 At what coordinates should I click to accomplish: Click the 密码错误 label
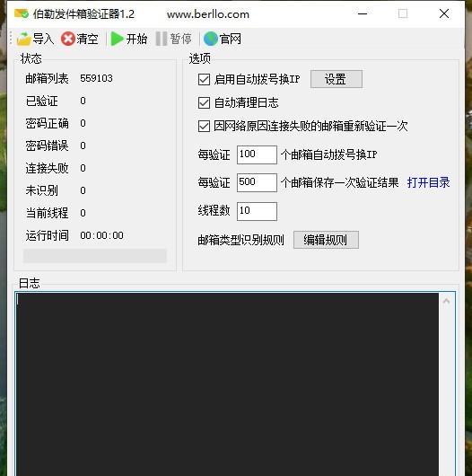[47, 145]
